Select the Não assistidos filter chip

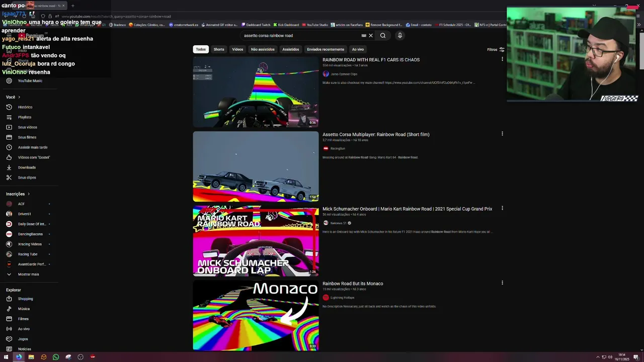263,49
